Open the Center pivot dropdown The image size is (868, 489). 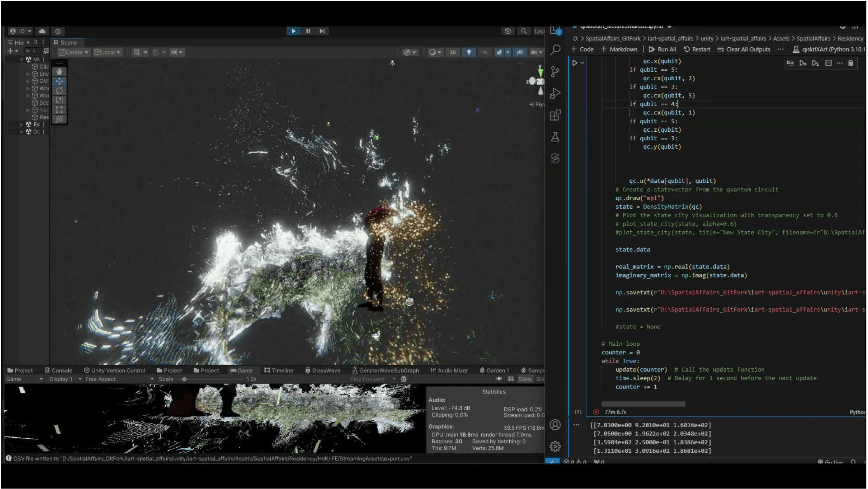coord(74,52)
